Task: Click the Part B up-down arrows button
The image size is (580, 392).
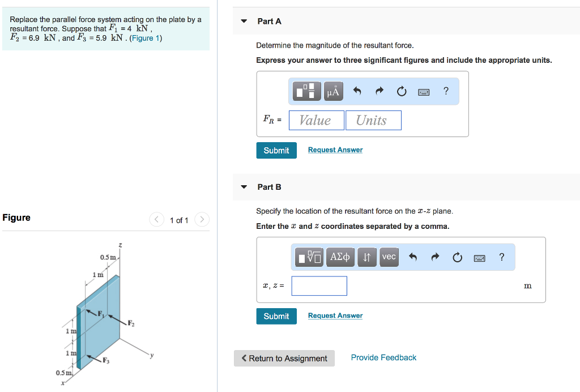Action: tap(366, 257)
